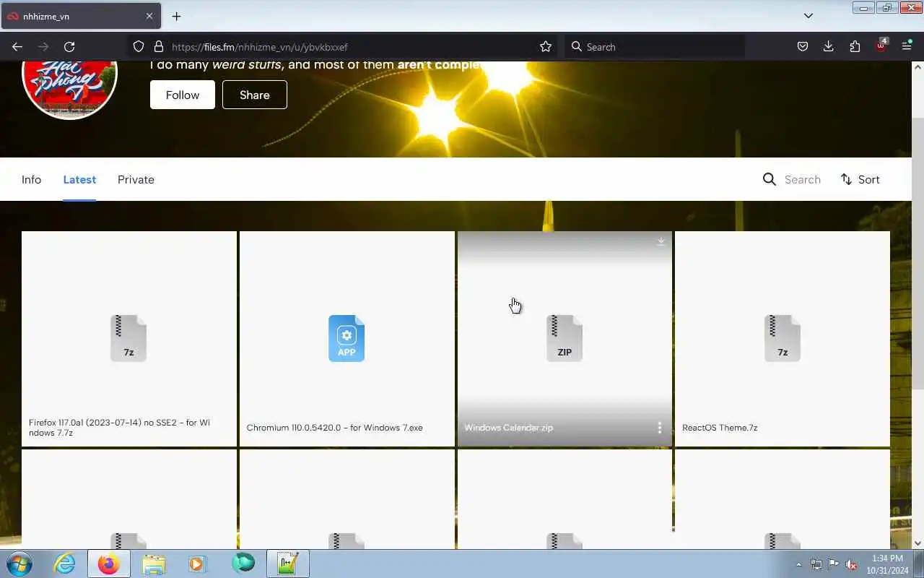Expand the list all tabs arrow
The width and height of the screenshot is (924, 578).
click(x=808, y=16)
